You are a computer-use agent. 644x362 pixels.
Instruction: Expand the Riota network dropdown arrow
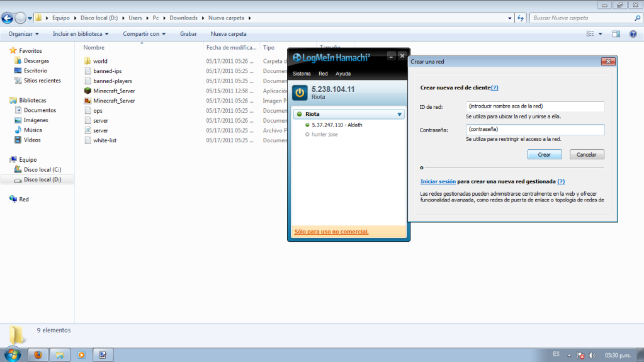tap(399, 114)
